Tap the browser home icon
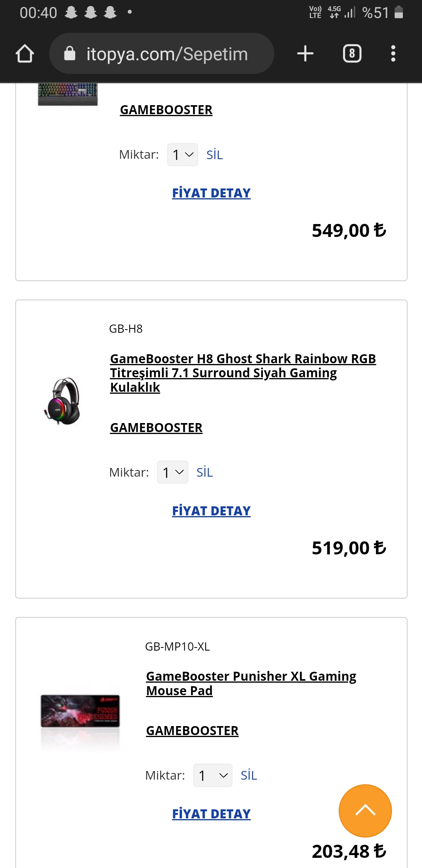This screenshot has height=868, width=422. point(25,54)
